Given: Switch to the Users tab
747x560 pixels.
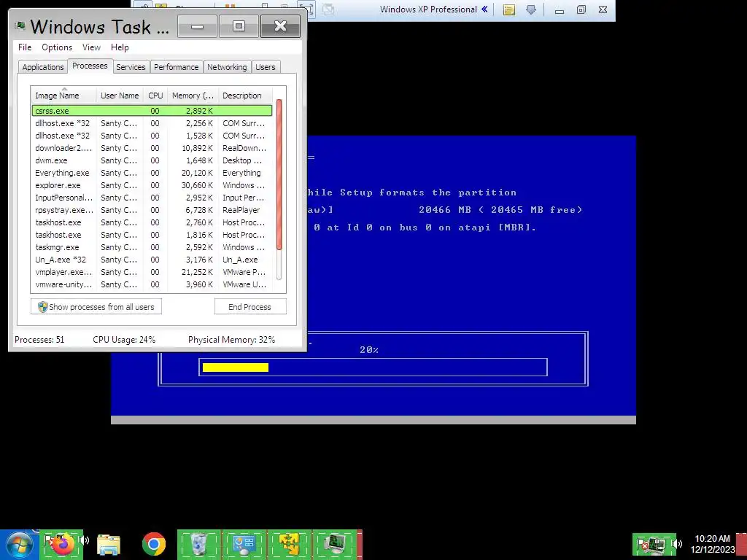Looking at the screenshot, I should click(x=266, y=66).
